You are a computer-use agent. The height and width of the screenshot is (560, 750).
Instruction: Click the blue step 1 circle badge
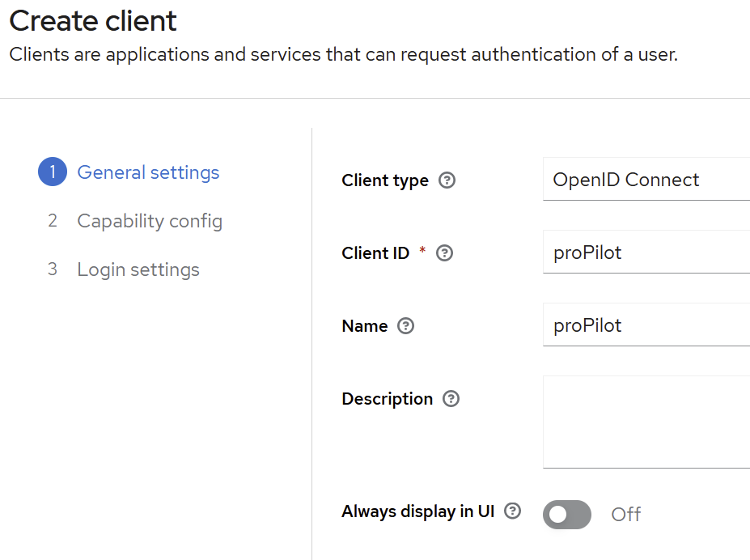[53, 172]
